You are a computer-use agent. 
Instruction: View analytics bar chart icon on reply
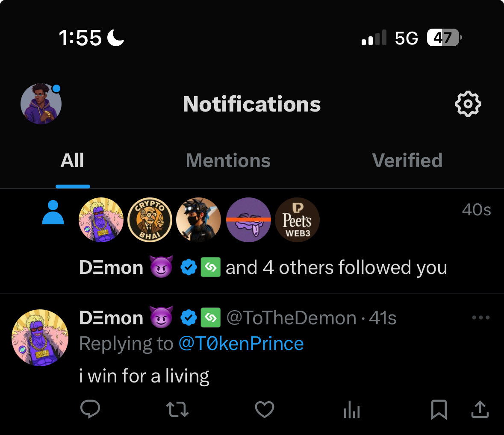pos(352,410)
